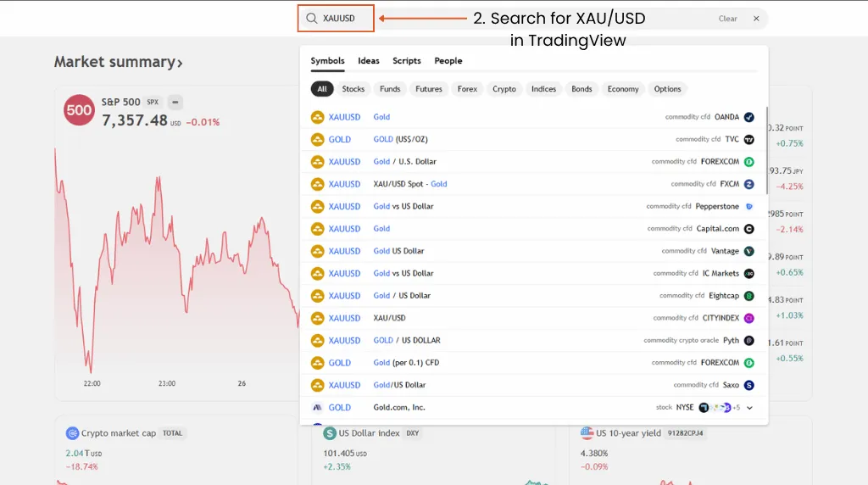The height and width of the screenshot is (485, 868).
Task: Select XAUUSD Gold from Capital.com
Action: coord(533,229)
